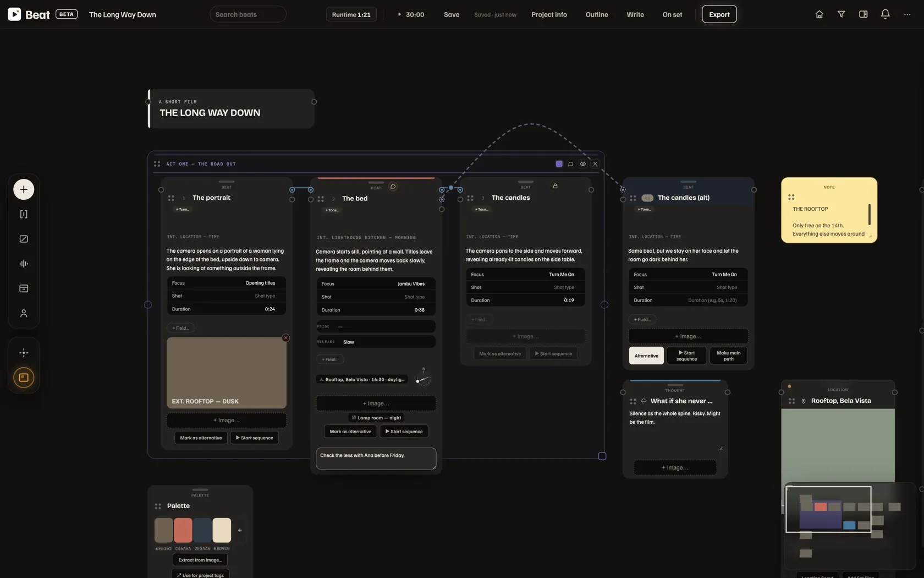Image resolution: width=924 pixels, height=578 pixels.
Task: Open Project info
Action: click(x=549, y=14)
